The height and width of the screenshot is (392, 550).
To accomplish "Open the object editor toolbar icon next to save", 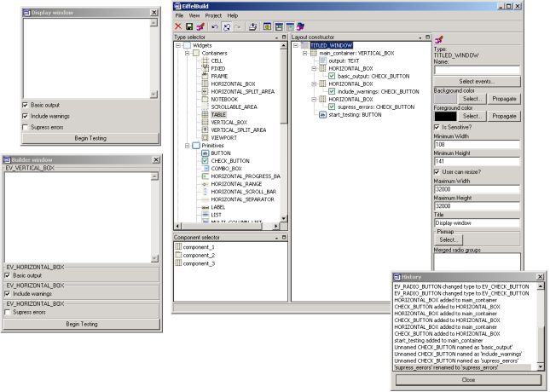I will click(x=200, y=26).
